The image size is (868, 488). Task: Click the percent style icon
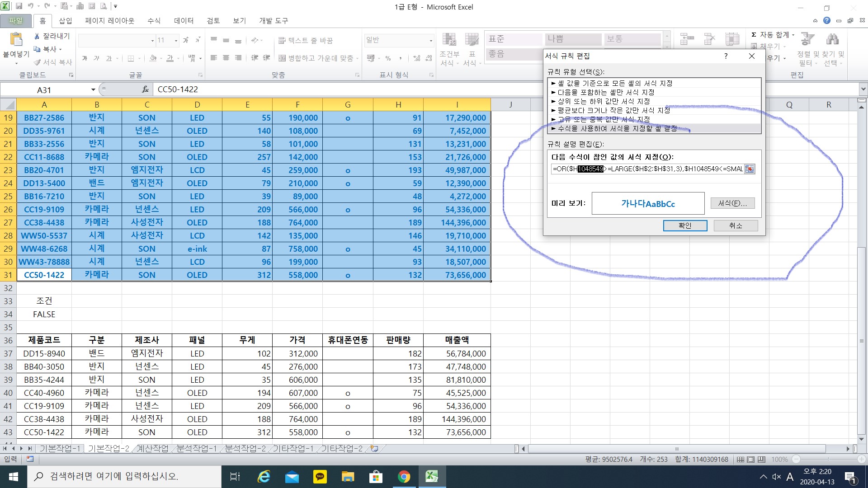click(388, 58)
